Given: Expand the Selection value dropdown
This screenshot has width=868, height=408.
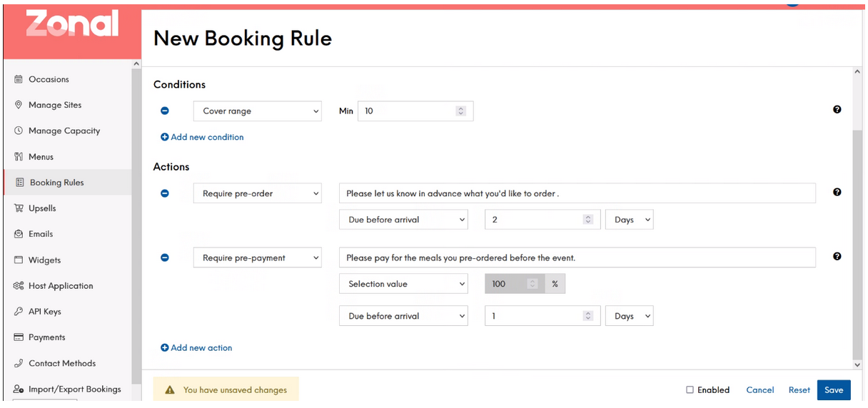Looking at the screenshot, I should [403, 284].
